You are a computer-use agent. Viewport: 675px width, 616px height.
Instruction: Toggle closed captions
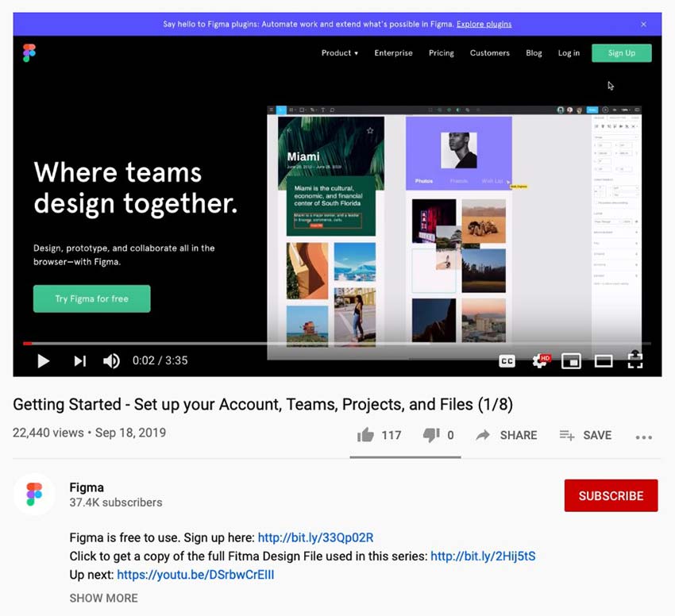(x=507, y=360)
